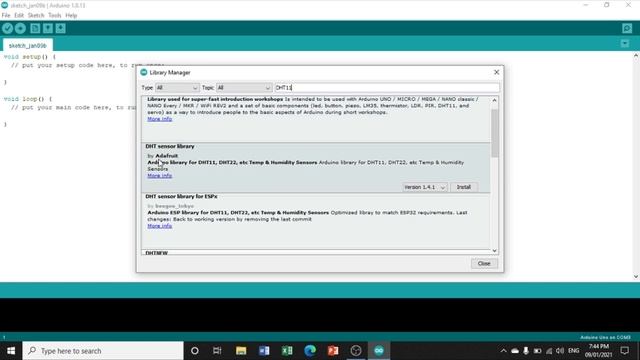This screenshot has width=640, height=360.
Task: Open File Explorer in taskbar
Action: [241, 351]
